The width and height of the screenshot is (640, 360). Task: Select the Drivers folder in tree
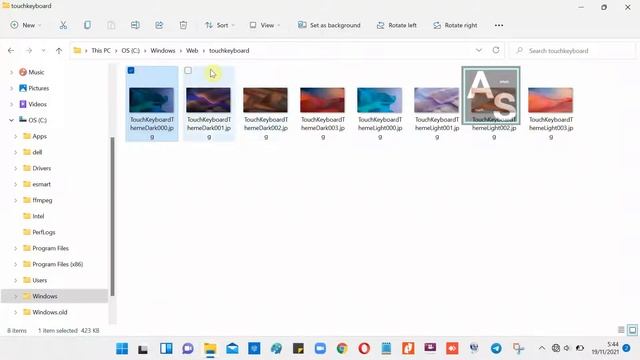click(42, 168)
